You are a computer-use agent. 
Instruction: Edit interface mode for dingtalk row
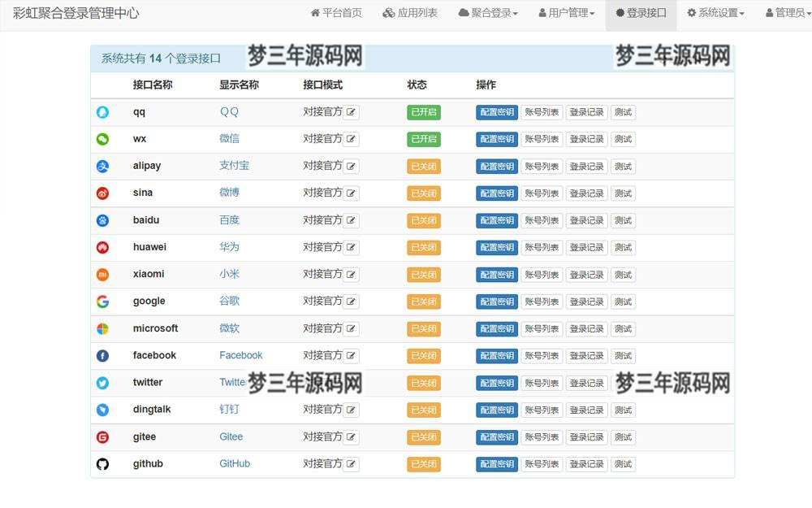(x=351, y=410)
